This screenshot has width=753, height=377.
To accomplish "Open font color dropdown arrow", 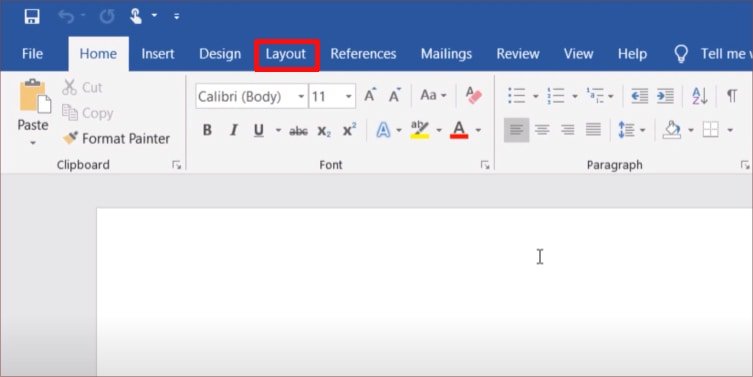I will tap(478, 130).
